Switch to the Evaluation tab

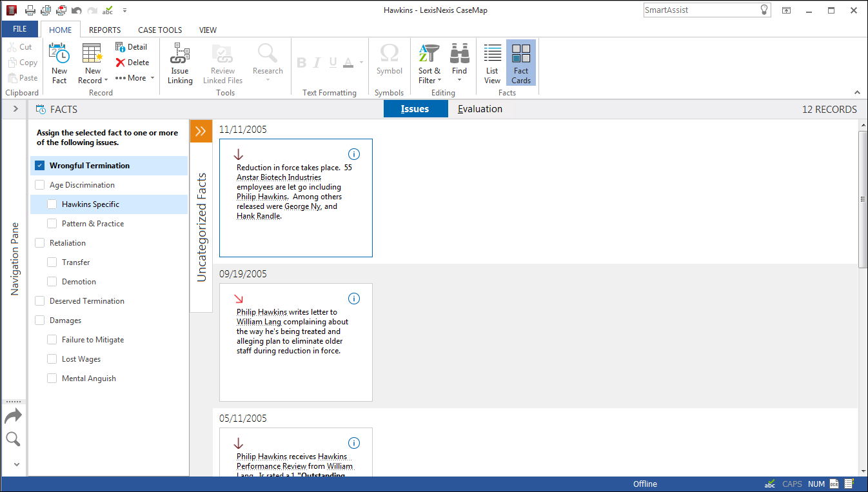480,109
